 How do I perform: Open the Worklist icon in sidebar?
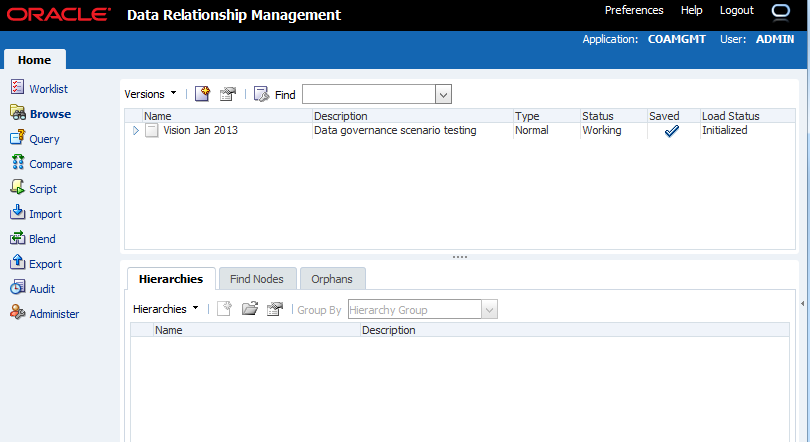(18, 87)
